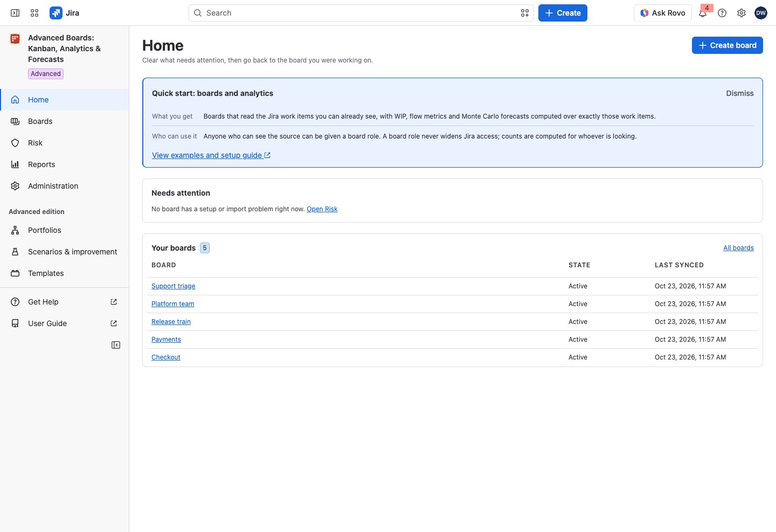Open Get Help in the sidebar

[x=65, y=302]
